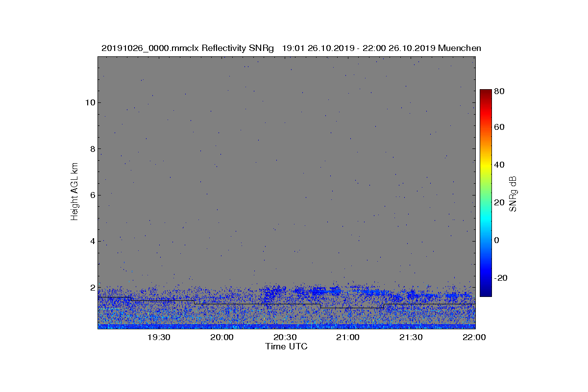Click the 'Time UTC' axis label
The width and height of the screenshot is (588, 392).
click(286, 346)
